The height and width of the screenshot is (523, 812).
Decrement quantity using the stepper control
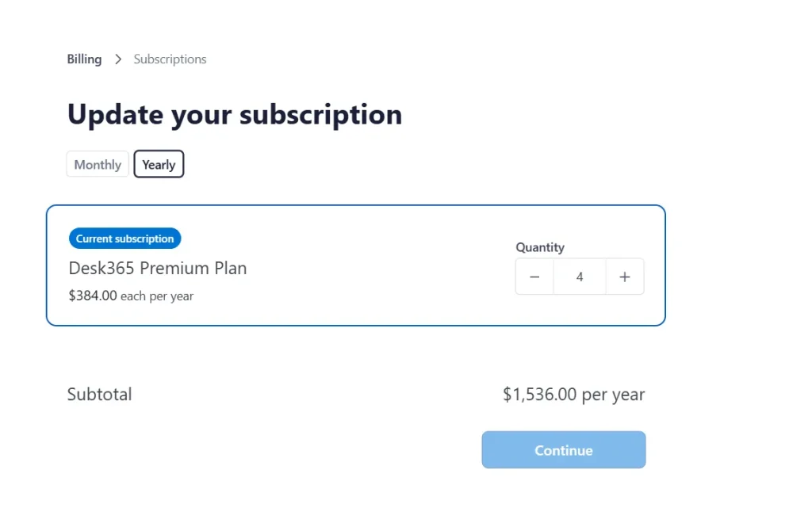(x=534, y=276)
